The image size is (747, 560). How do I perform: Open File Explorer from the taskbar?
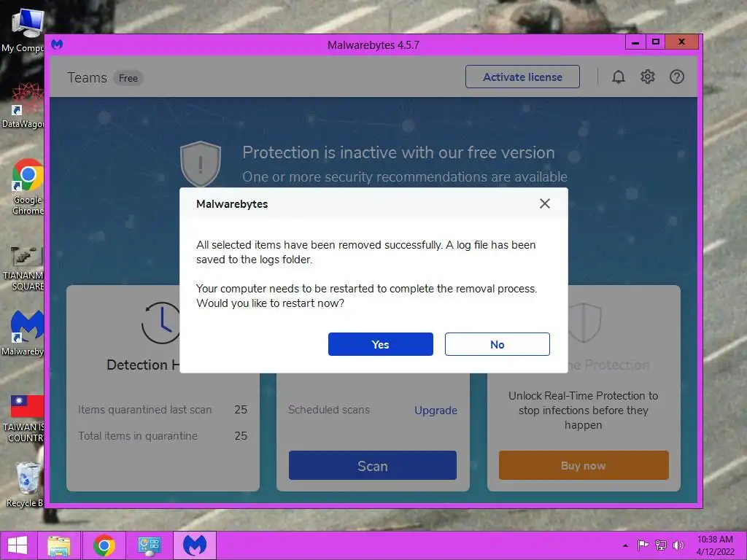click(x=59, y=545)
